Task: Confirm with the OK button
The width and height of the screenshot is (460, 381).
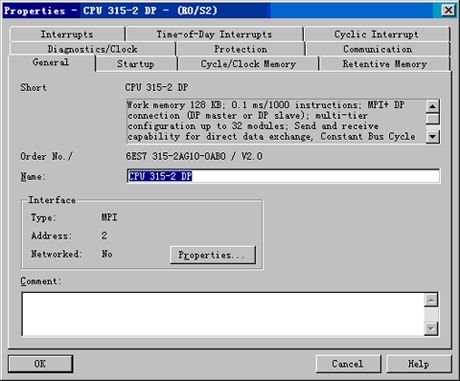Action: click(40, 364)
